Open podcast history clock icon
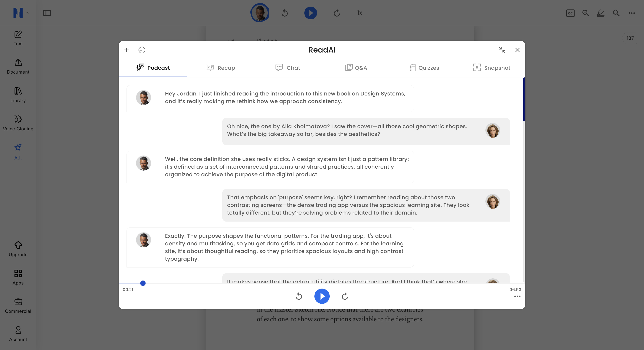This screenshot has height=350, width=644. (142, 50)
